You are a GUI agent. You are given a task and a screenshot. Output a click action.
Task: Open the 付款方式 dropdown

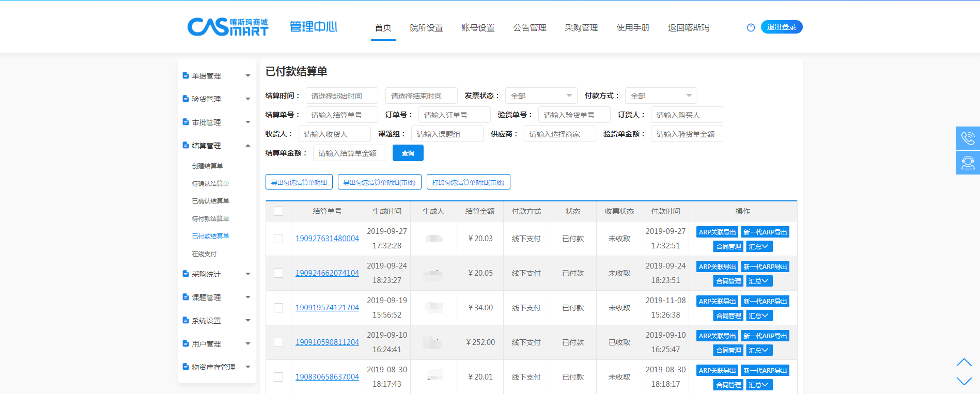(x=661, y=96)
